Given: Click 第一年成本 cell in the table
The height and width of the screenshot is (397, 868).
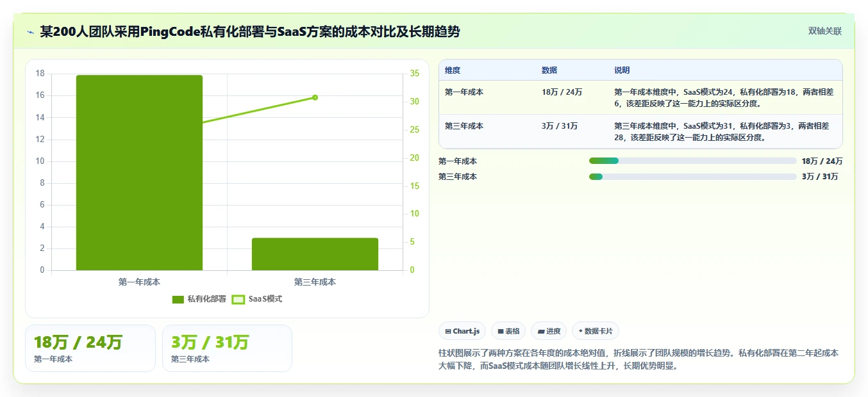Looking at the screenshot, I should 464,92.
